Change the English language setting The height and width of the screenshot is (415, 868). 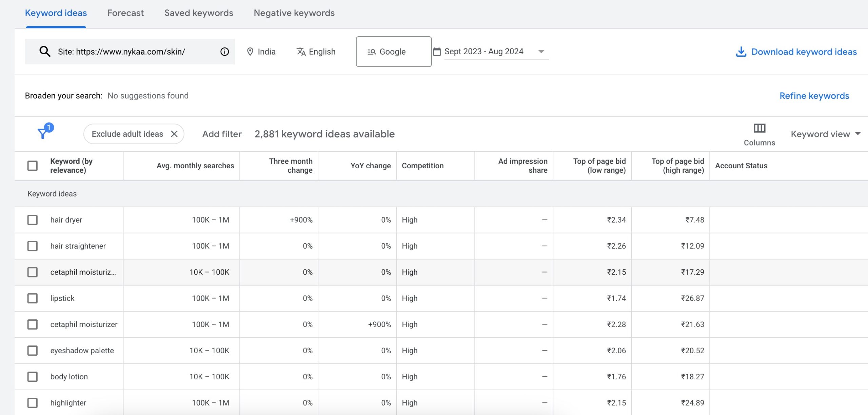pyautogui.click(x=316, y=52)
